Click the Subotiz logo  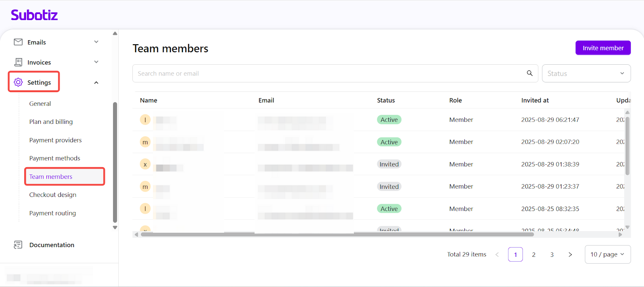pyautogui.click(x=34, y=15)
